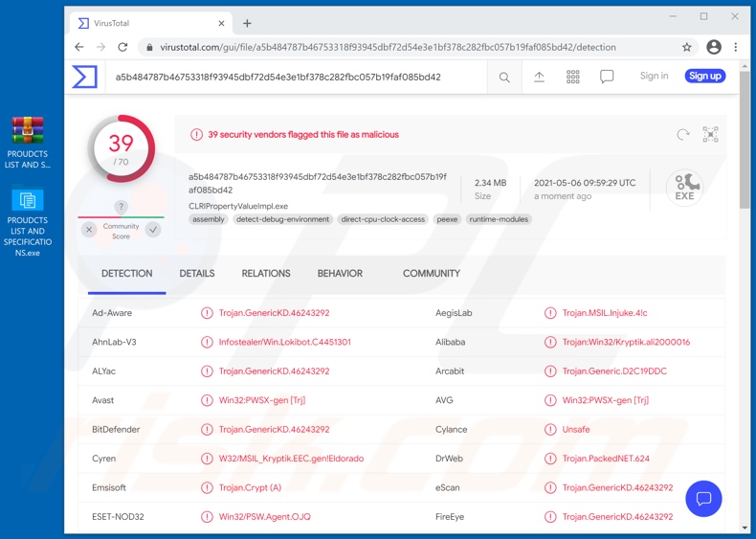Switch to the BEHAVIOR tab
Image resolution: width=756 pixels, height=539 pixels.
pos(340,274)
